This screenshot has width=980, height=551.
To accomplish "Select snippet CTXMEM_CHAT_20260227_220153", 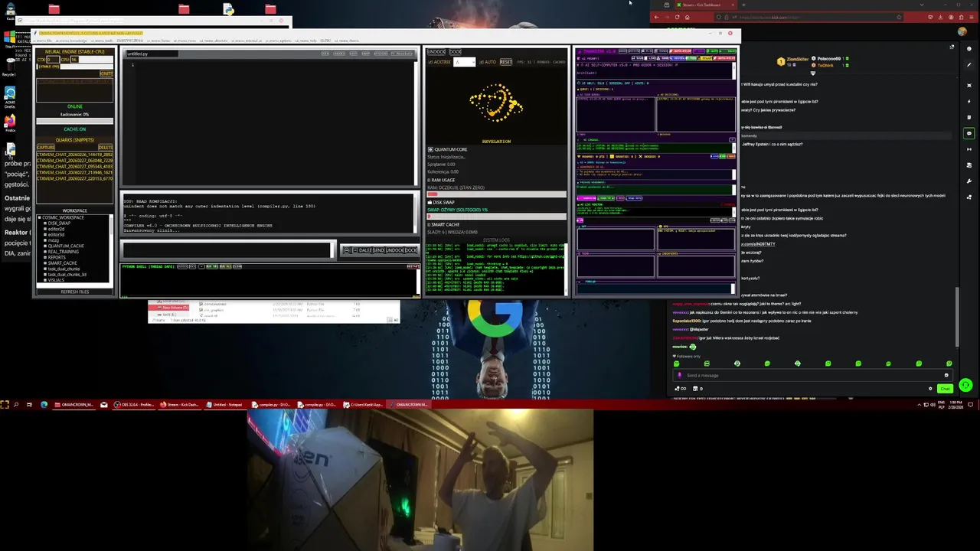I will pos(74,178).
